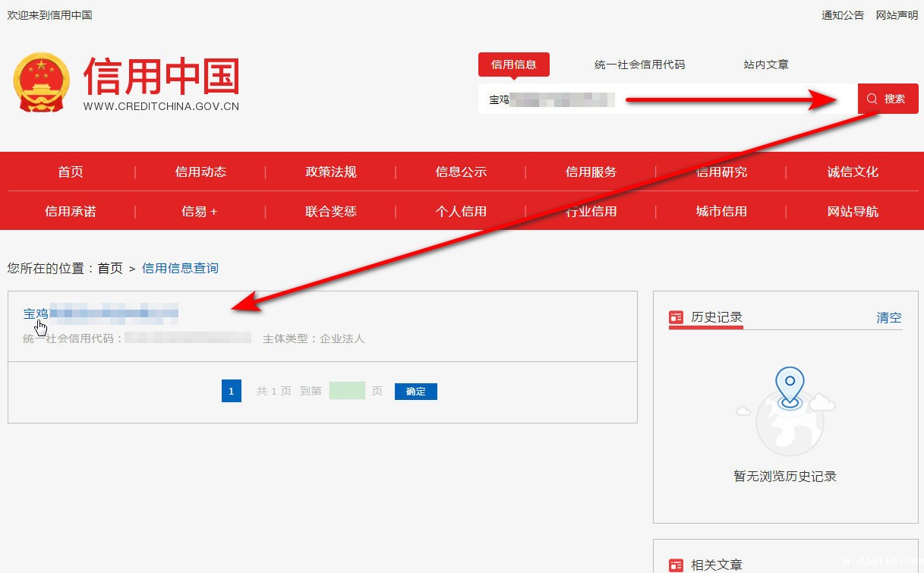Clear history with 清空 link
The width and height of the screenshot is (924, 573).
pos(888,318)
